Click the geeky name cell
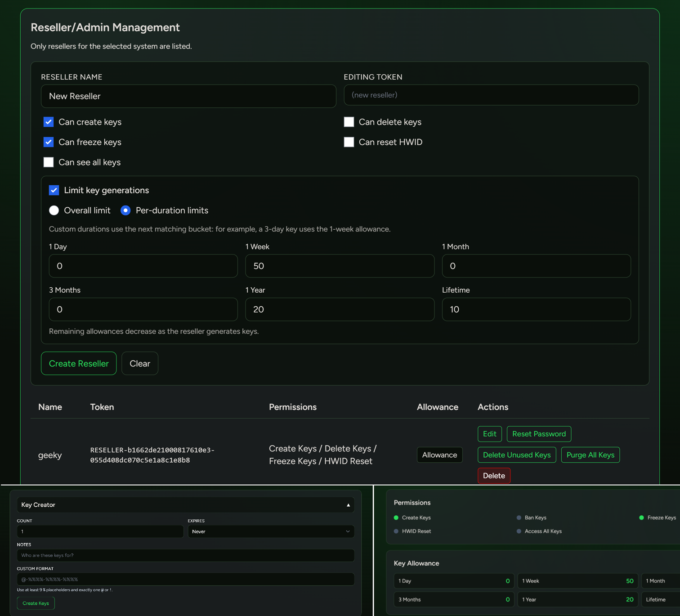Image resolution: width=680 pixels, height=616 pixels. 50,455
